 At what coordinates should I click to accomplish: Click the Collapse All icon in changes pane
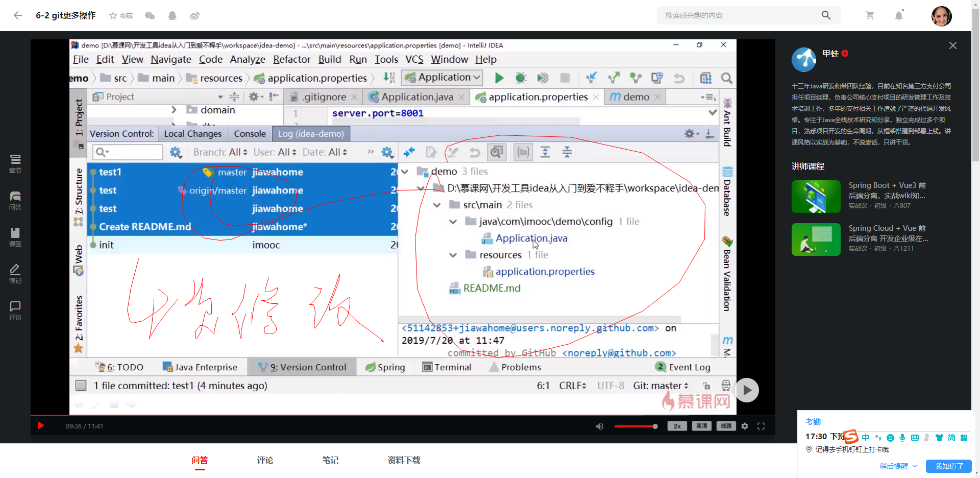pos(567,152)
